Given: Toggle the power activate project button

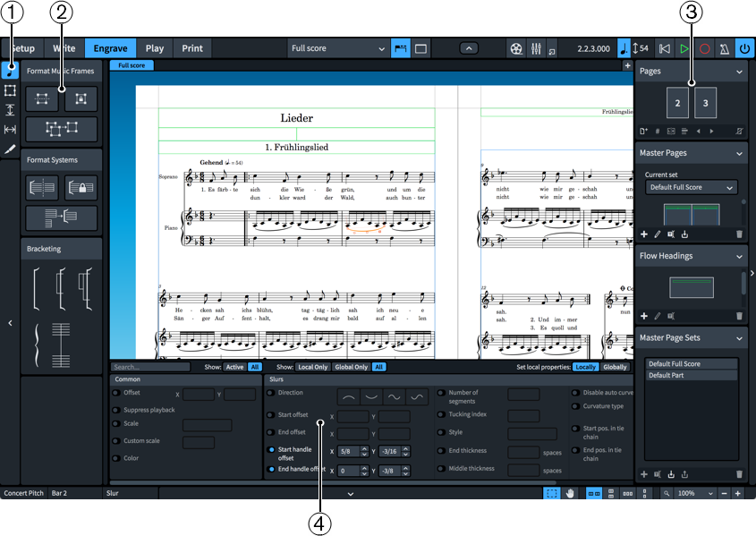Looking at the screenshot, I should click(744, 48).
